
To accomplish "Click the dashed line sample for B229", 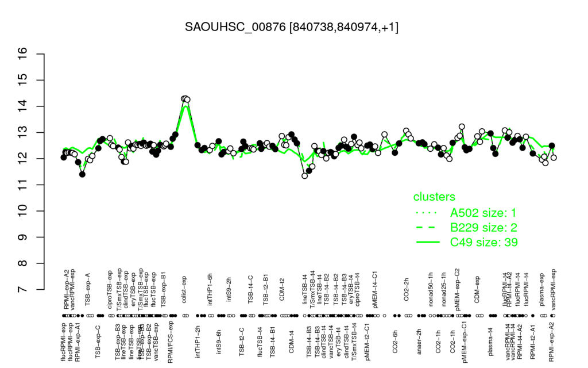I will tap(427, 228).
